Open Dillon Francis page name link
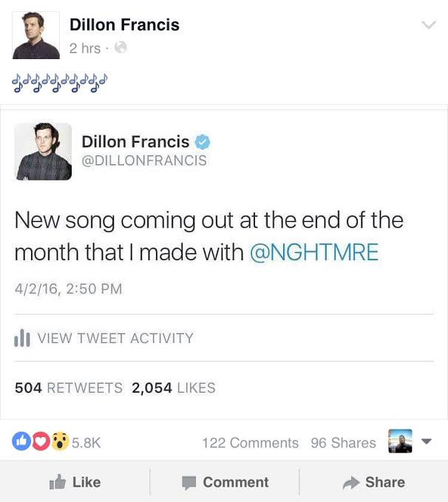The width and height of the screenshot is (448, 502). (x=124, y=24)
